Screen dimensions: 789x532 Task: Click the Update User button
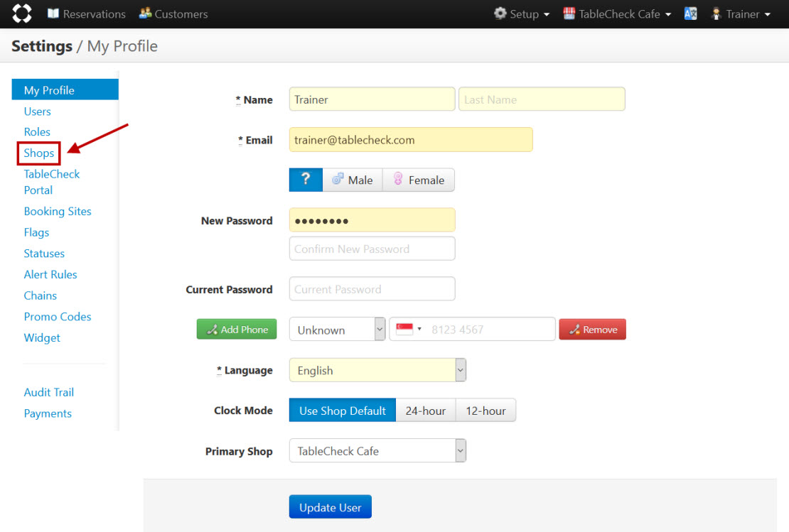(330, 507)
